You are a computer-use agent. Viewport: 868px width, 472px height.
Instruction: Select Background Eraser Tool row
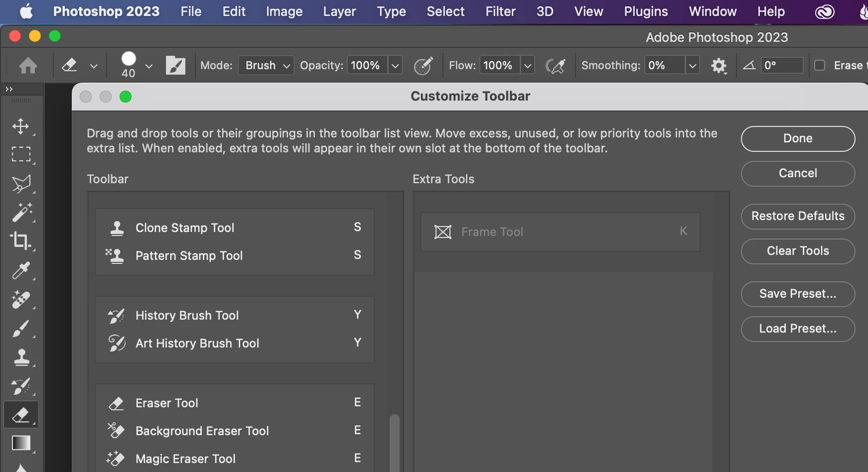[235, 431]
